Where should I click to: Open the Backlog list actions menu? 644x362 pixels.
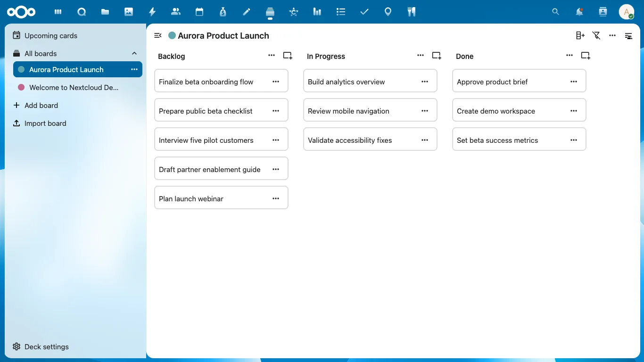click(x=272, y=55)
